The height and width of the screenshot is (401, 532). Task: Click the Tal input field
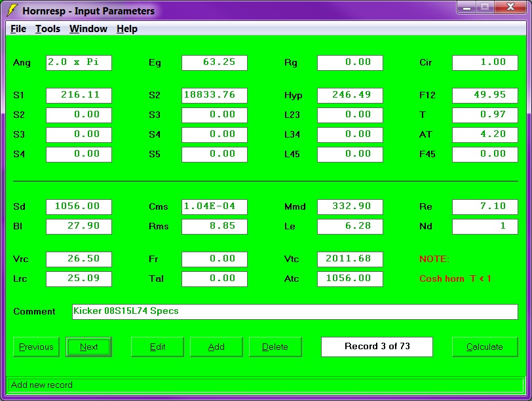[x=214, y=279]
